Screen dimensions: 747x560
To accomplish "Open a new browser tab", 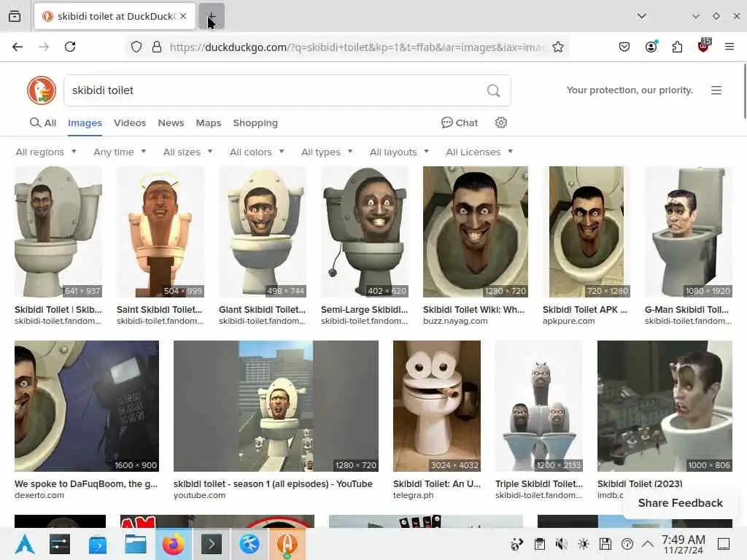I will pos(212,16).
